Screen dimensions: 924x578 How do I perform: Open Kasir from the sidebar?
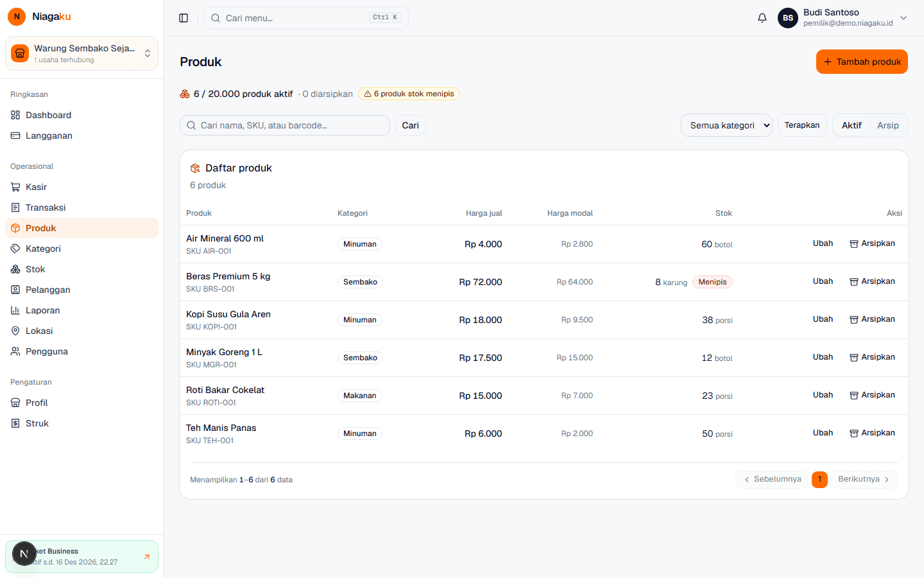click(x=81, y=187)
